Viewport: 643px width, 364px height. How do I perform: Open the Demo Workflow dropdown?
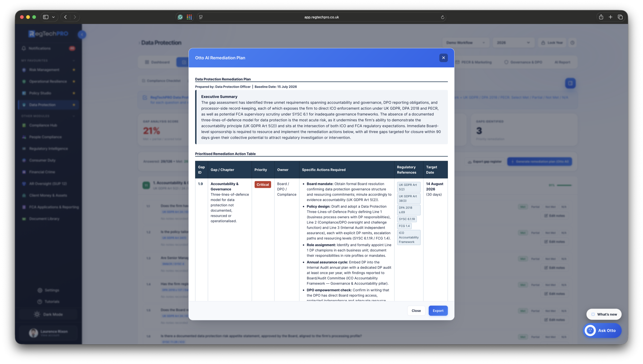(x=465, y=43)
